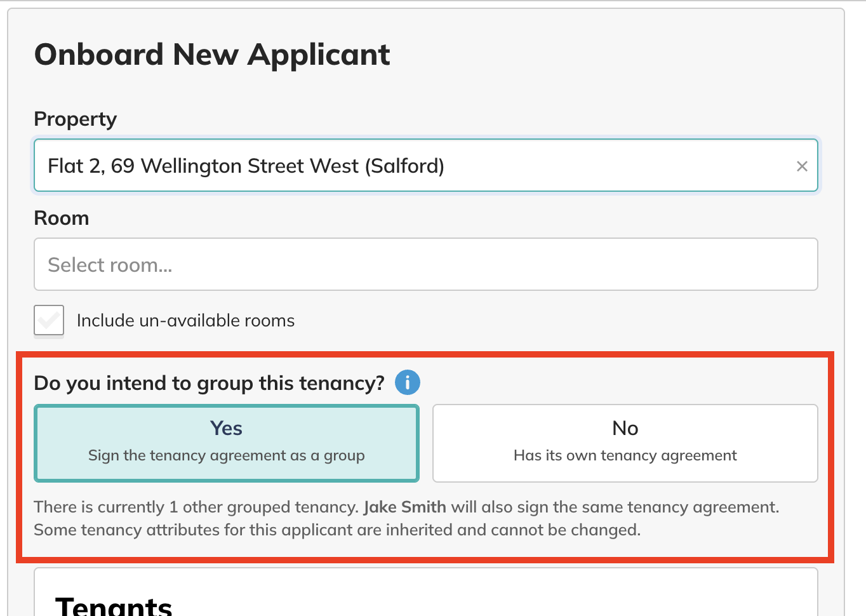
Task: Click the Tenants panel card below the notice
Action: (426, 592)
